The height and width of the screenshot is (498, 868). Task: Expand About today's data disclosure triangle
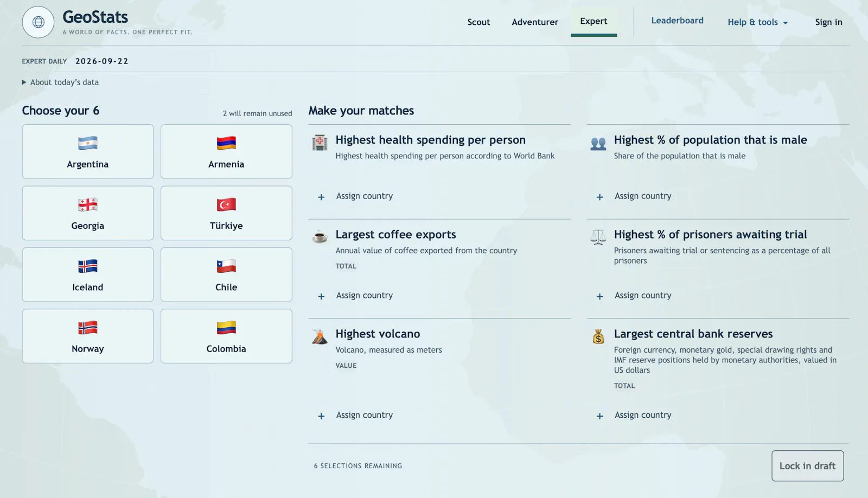coord(24,82)
